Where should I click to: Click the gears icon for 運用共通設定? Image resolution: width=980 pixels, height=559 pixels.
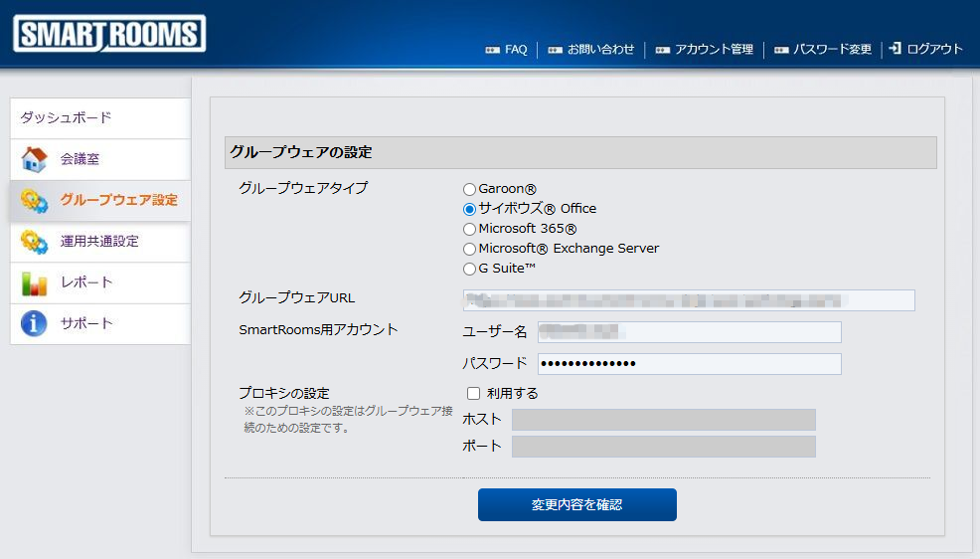coord(34,242)
